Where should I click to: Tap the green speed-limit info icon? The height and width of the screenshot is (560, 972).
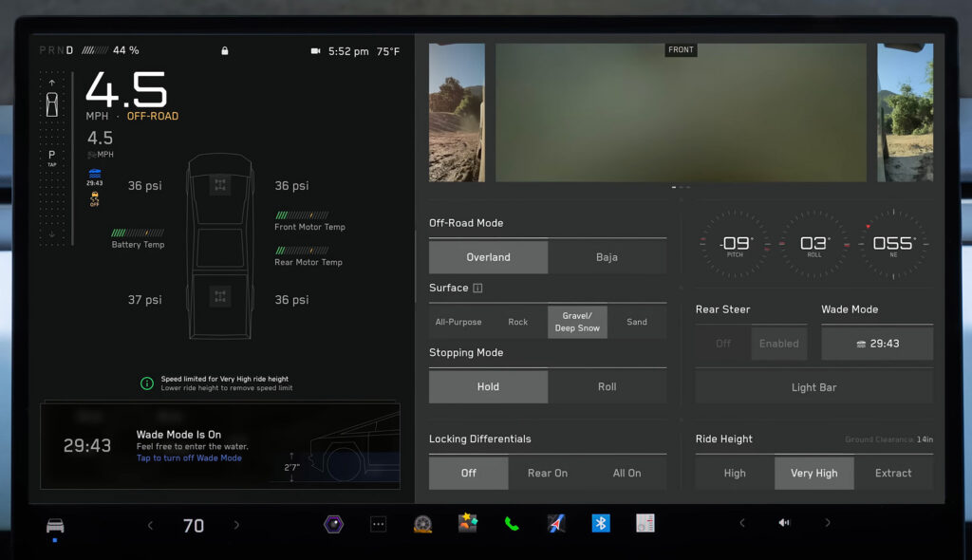pos(147,383)
